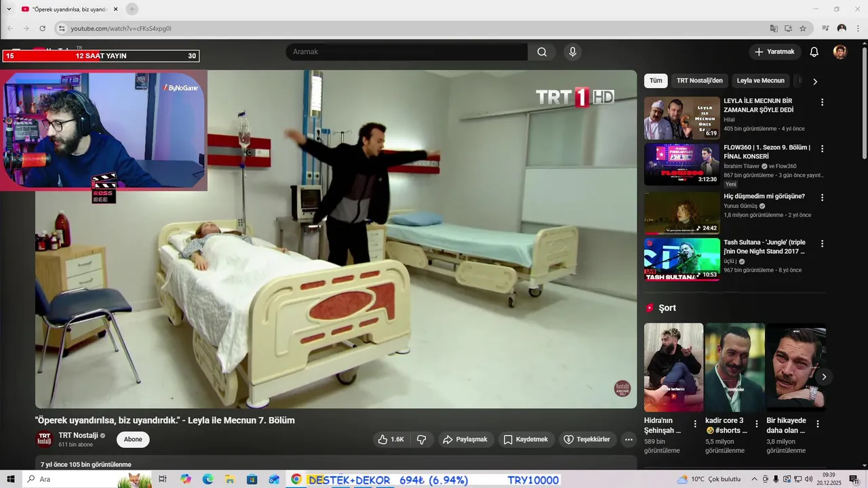Click the Yunus Gümüş channel name
Screen dimensions: 868x488
pos(741,206)
